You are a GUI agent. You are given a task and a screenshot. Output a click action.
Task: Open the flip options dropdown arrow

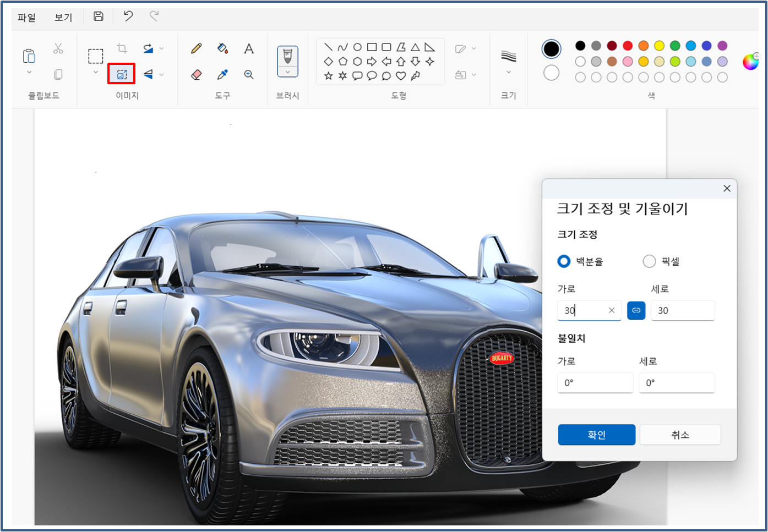pos(161,74)
